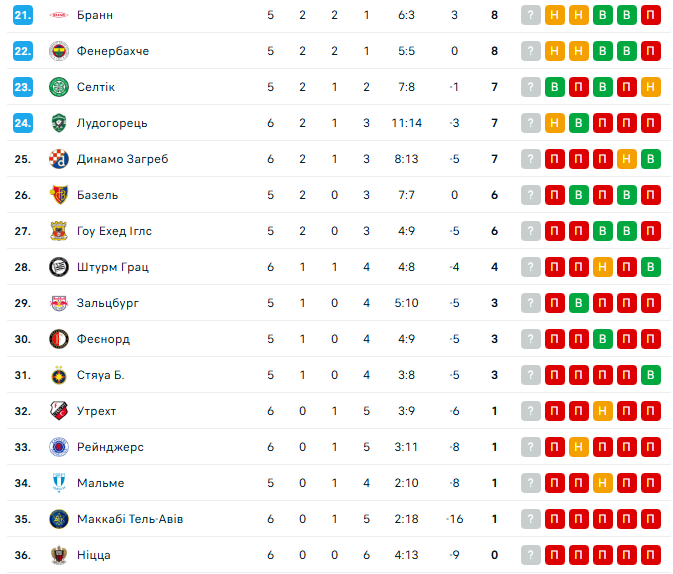The image size is (673, 574).
Task: Click the Ludogorets club crest
Action: (x=58, y=123)
